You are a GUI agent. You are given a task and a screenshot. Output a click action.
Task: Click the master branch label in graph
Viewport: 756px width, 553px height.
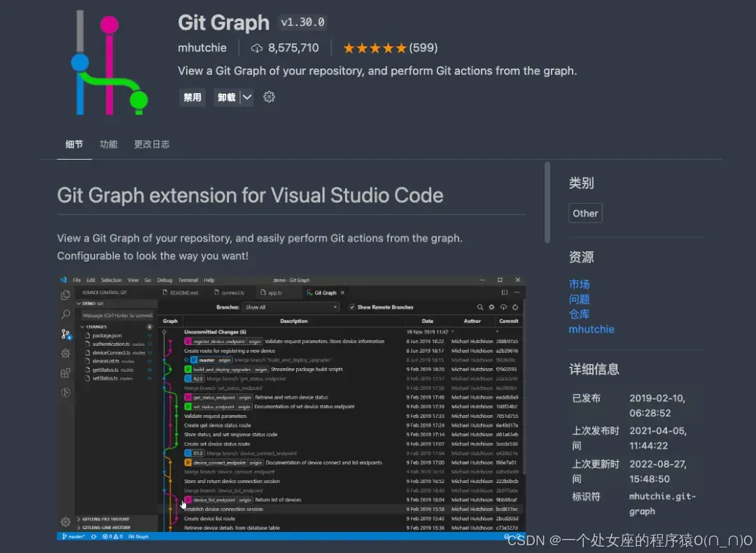[x=211, y=360]
